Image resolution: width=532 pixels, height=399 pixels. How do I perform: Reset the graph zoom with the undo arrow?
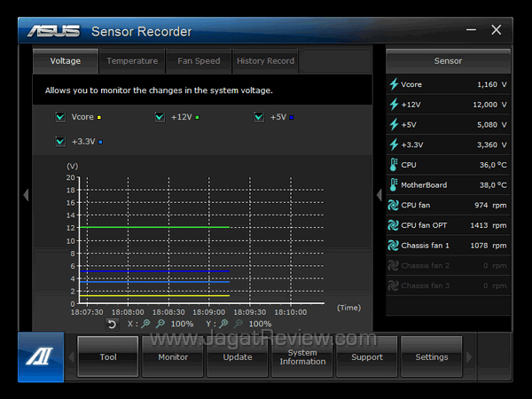112,324
